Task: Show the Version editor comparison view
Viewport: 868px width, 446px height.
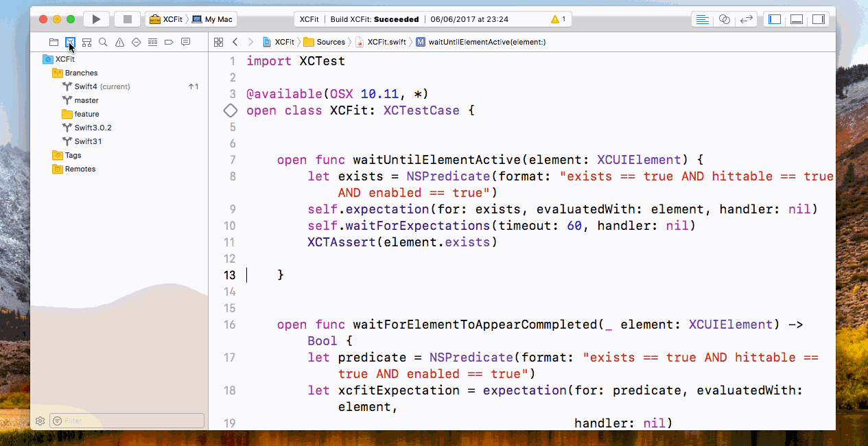Action: point(747,19)
